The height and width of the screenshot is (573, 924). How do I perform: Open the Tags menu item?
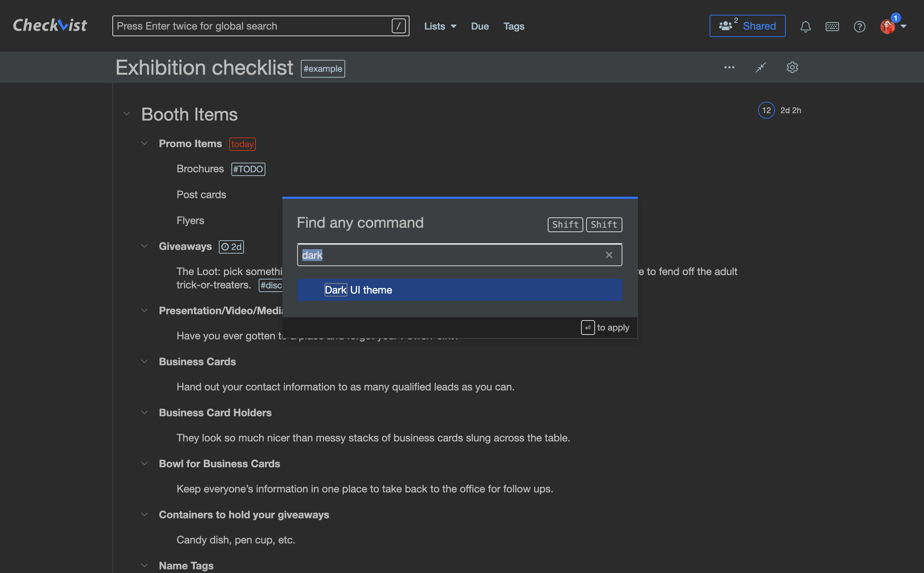[514, 26]
